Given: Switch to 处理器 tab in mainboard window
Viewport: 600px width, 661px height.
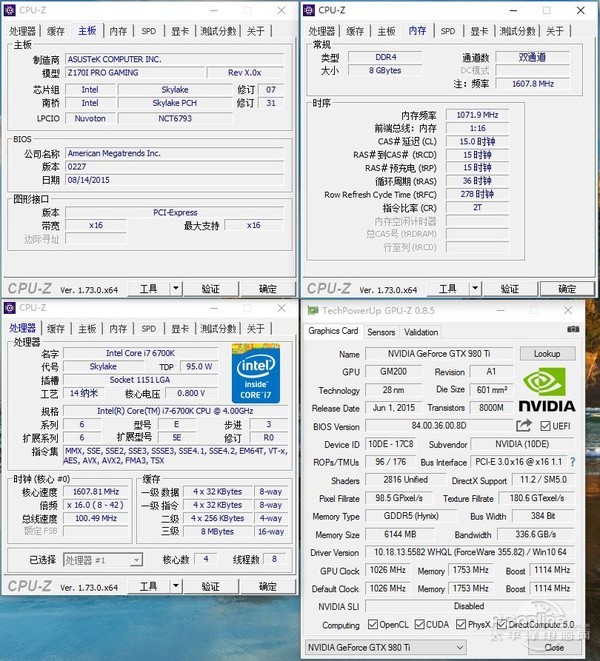Looking at the screenshot, I should tap(23, 31).
